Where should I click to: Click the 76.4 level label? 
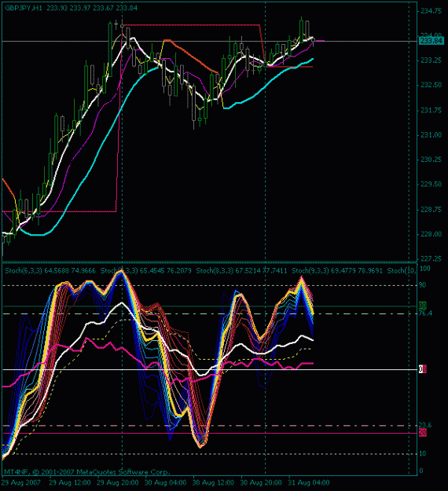point(425,313)
